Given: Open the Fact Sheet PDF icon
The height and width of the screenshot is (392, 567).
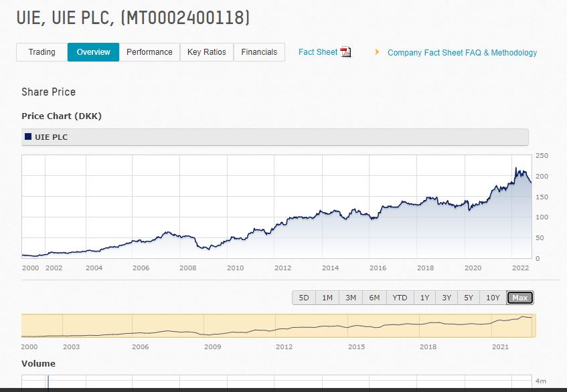Looking at the screenshot, I should [345, 52].
